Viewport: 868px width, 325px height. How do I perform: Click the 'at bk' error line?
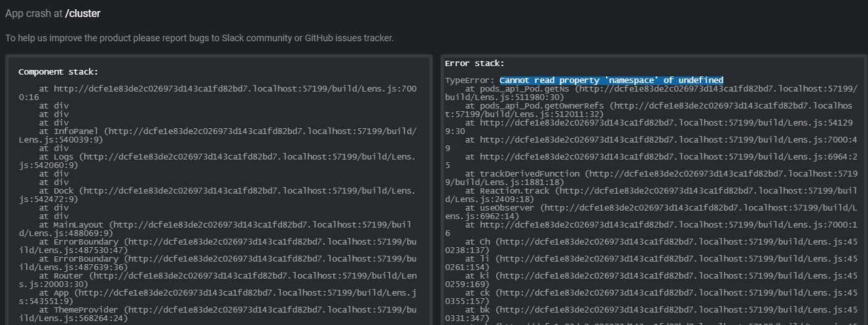pyautogui.click(x=651, y=314)
